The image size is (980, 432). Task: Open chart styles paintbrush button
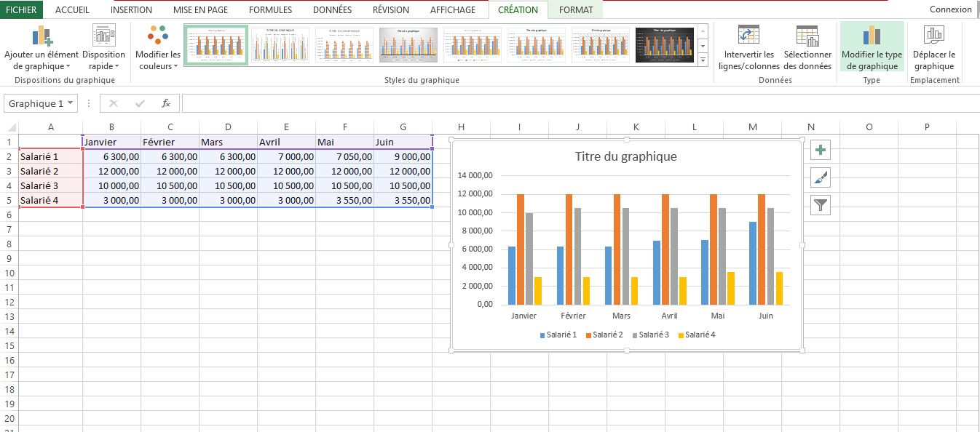click(x=821, y=177)
